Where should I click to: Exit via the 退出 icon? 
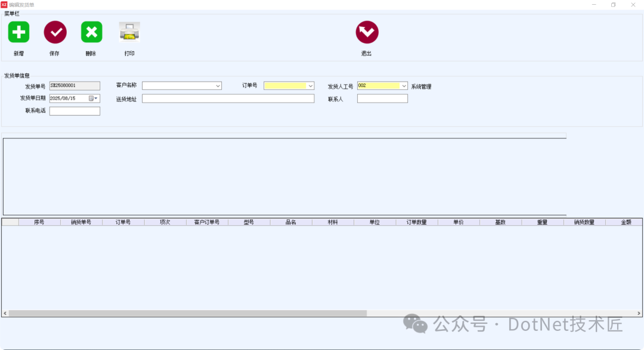coord(367,32)
